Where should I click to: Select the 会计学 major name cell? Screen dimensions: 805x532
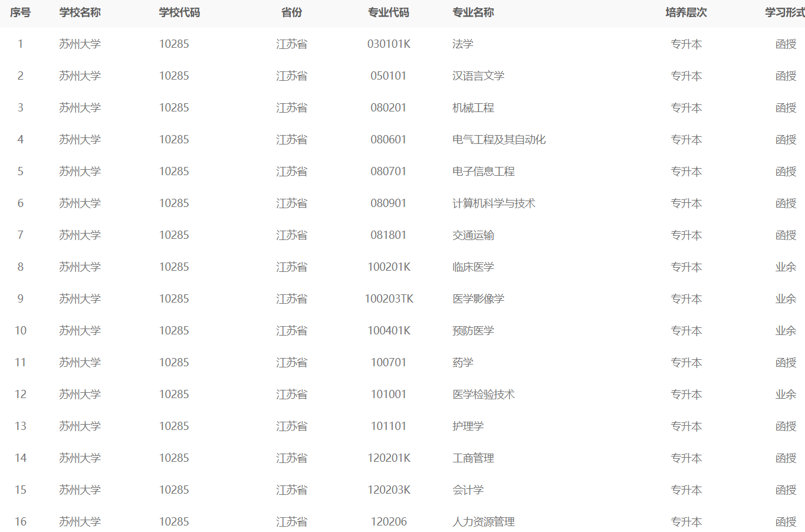(468, 490)
